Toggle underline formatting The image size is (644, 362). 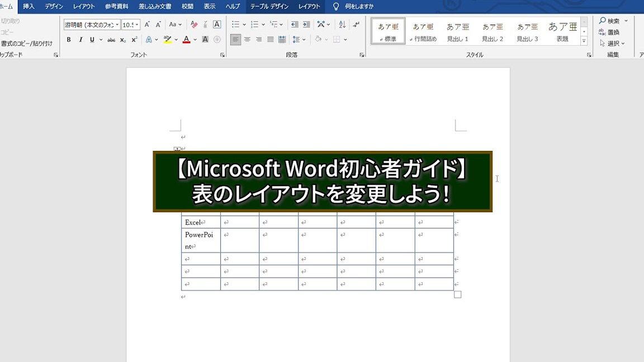tap(92, 40)
